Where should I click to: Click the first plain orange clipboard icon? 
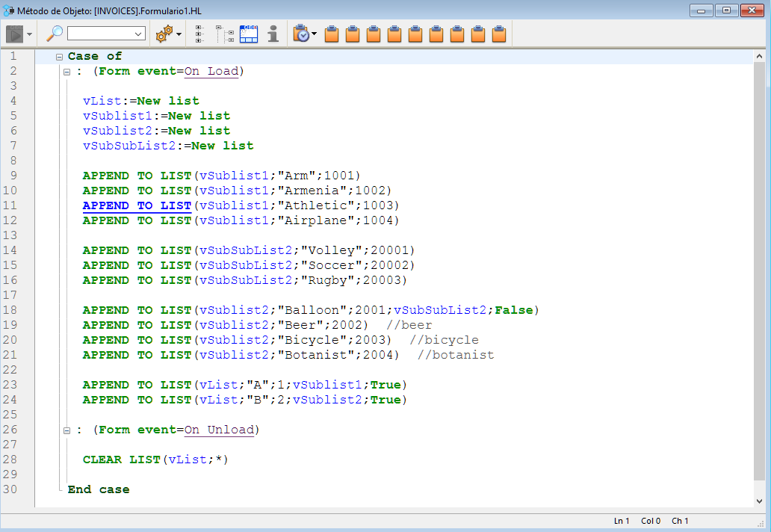click(332, 34)
